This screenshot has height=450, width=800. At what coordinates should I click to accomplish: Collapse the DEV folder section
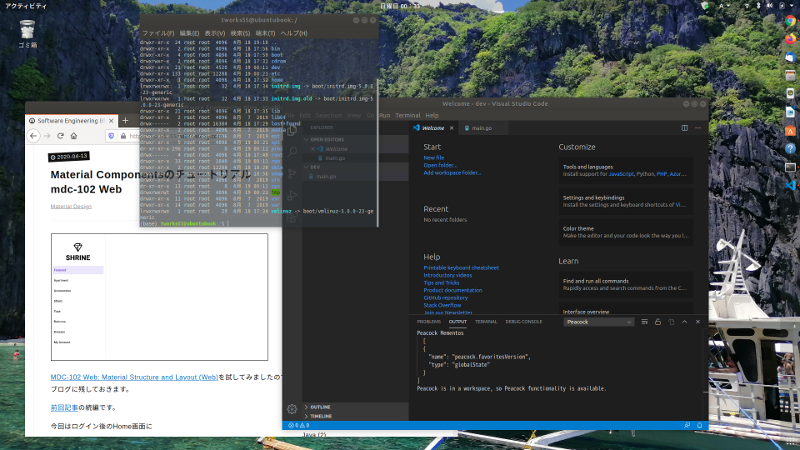click(x=355, y=167)
